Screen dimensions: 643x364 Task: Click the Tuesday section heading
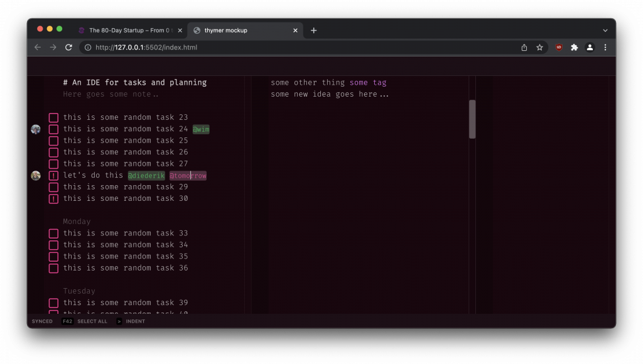79,291
